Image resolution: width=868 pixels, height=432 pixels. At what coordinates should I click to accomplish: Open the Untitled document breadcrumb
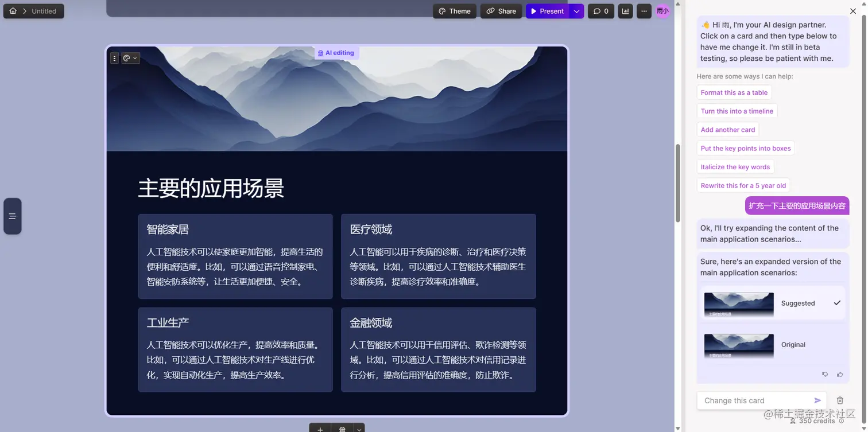tap(44, 11)
